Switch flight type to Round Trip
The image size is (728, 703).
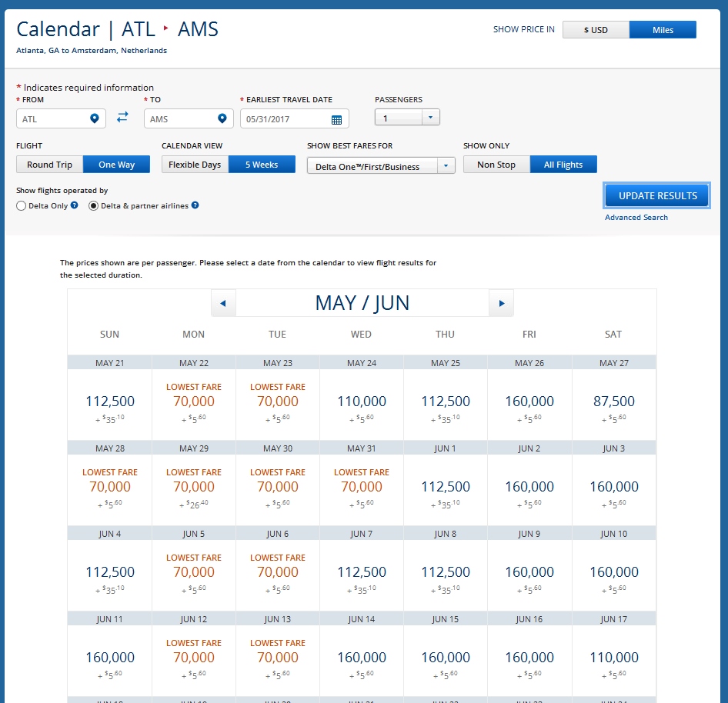click(x=49, y=164)
